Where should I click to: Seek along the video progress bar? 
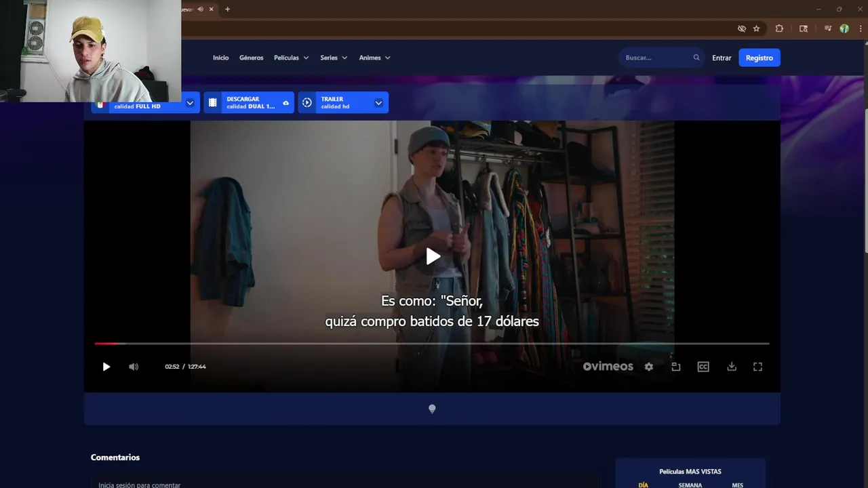[x=432, y=344]
